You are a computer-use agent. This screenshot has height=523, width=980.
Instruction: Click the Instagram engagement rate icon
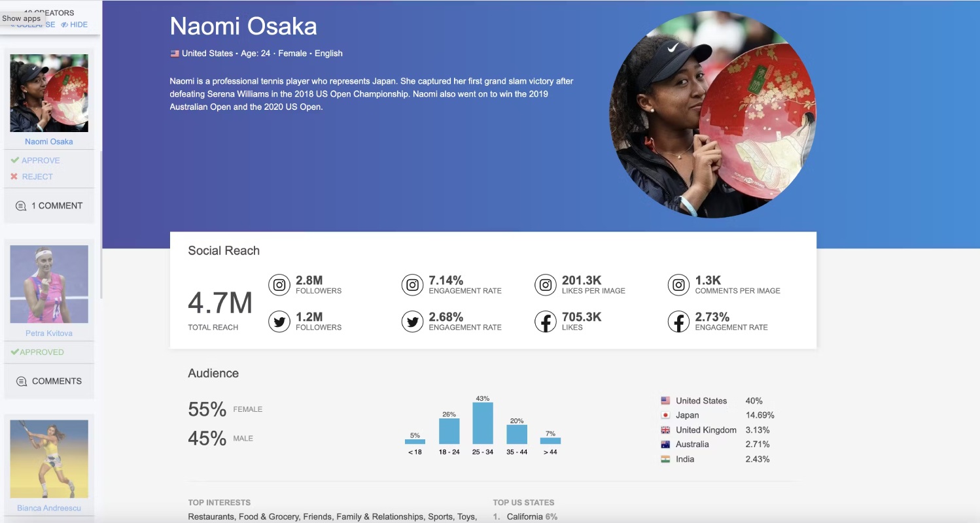coord(412,285)
